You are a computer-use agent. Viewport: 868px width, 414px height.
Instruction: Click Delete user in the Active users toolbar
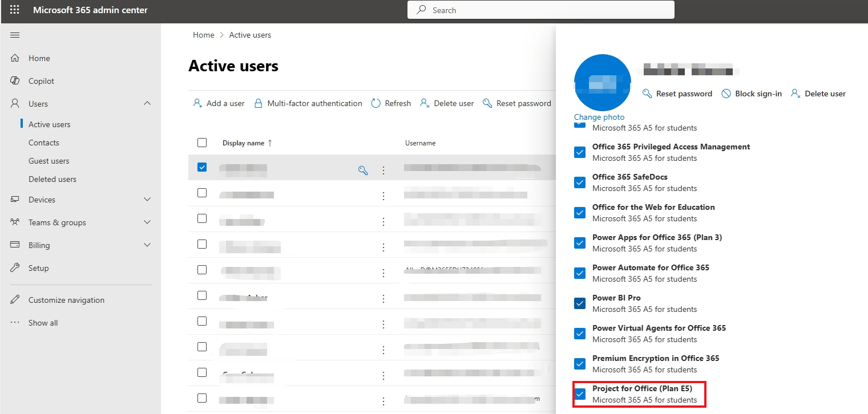pos(447,103)
